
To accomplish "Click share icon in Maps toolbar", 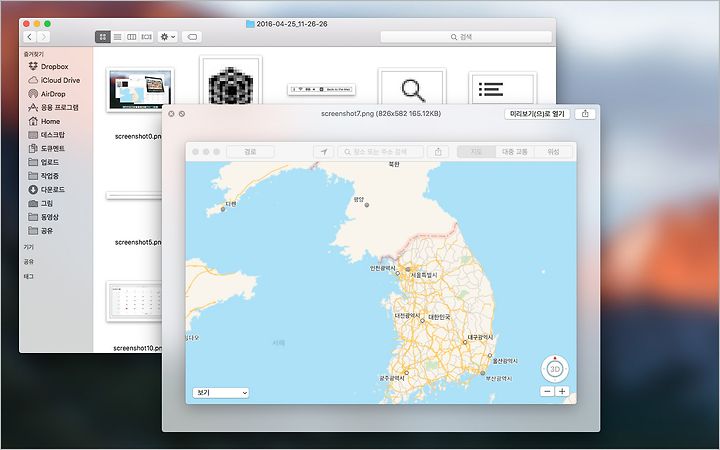I will pyautogui.click(x=438, y=152).
